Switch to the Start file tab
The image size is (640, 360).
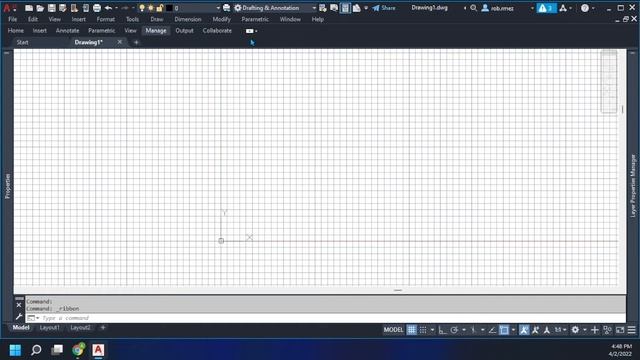(22, 42)
